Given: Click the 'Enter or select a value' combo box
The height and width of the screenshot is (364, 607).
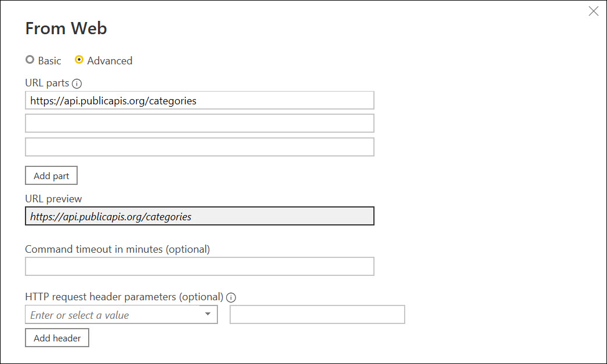Looking at the screenshot, I should (113, 315).
